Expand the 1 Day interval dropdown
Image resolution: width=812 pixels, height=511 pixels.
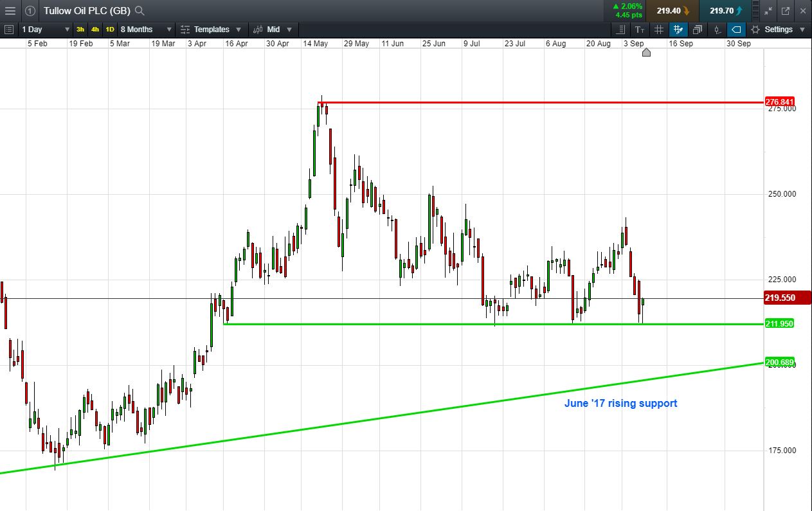coord(46,30)
